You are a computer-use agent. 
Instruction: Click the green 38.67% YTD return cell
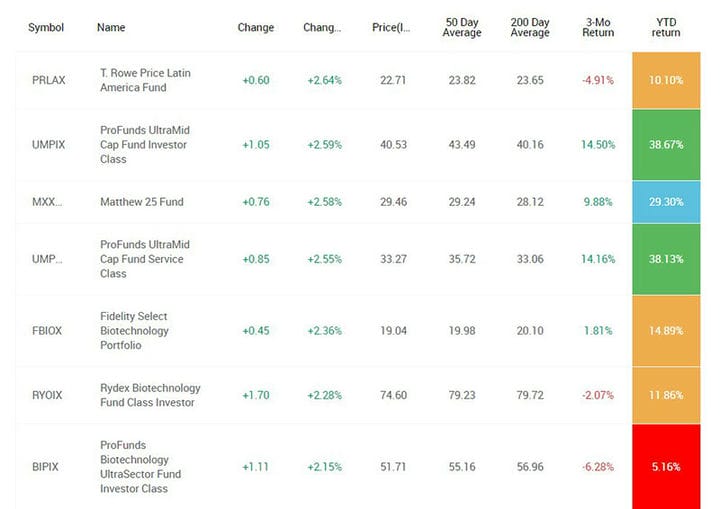click(666, 145)
